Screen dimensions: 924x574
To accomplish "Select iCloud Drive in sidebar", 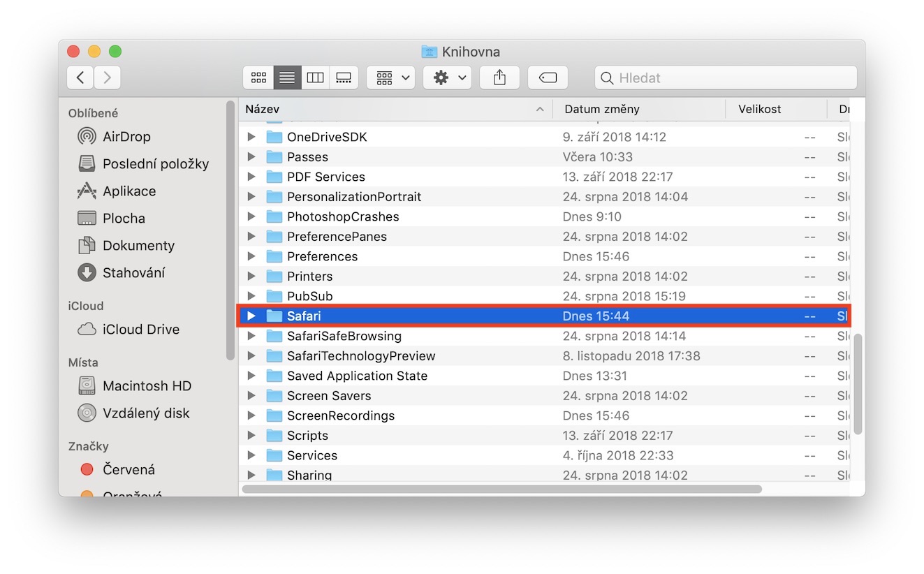I will point(140,330).
